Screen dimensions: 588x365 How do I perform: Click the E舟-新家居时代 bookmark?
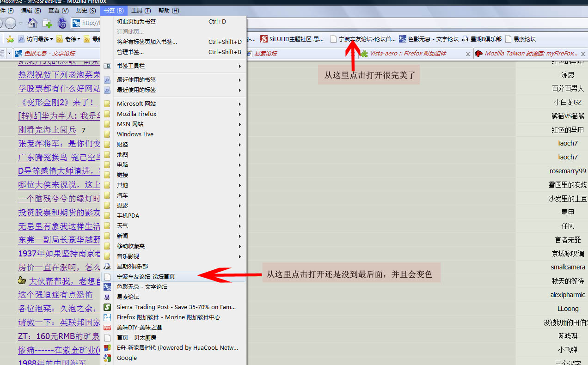[173, 348]
